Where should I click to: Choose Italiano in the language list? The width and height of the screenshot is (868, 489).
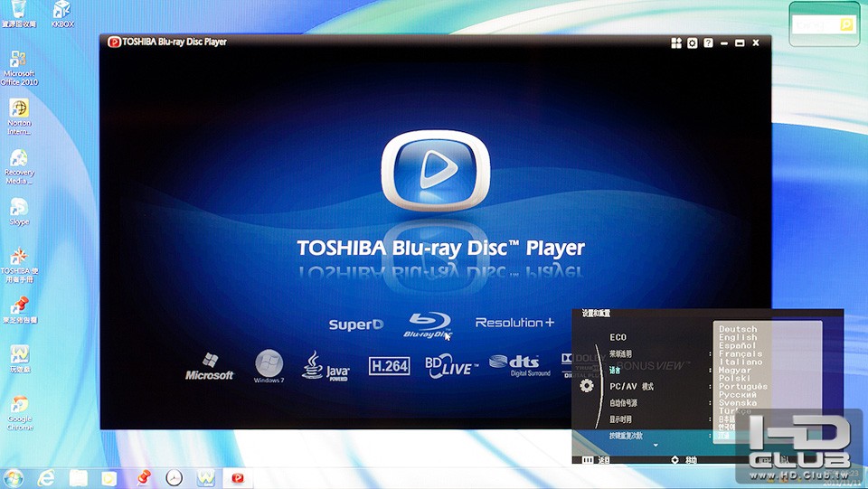click(741, 362)
